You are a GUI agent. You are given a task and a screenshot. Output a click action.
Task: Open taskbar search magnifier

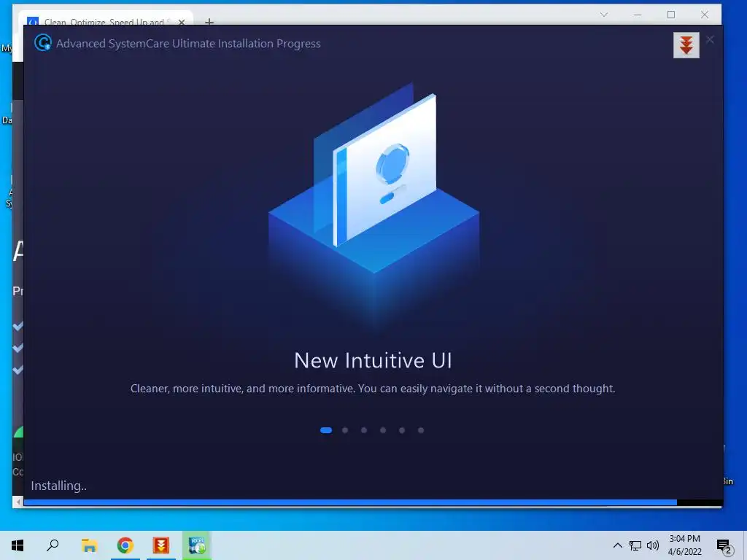click(53, 545)
